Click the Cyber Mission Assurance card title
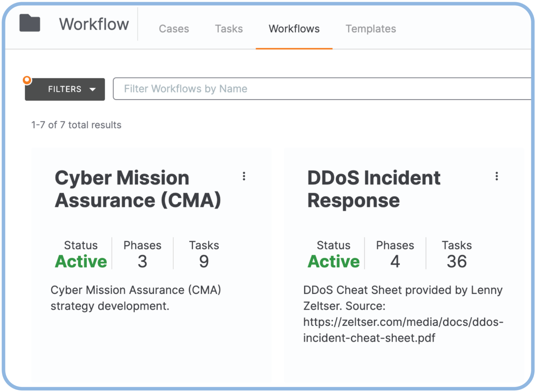 pos(139,188)
